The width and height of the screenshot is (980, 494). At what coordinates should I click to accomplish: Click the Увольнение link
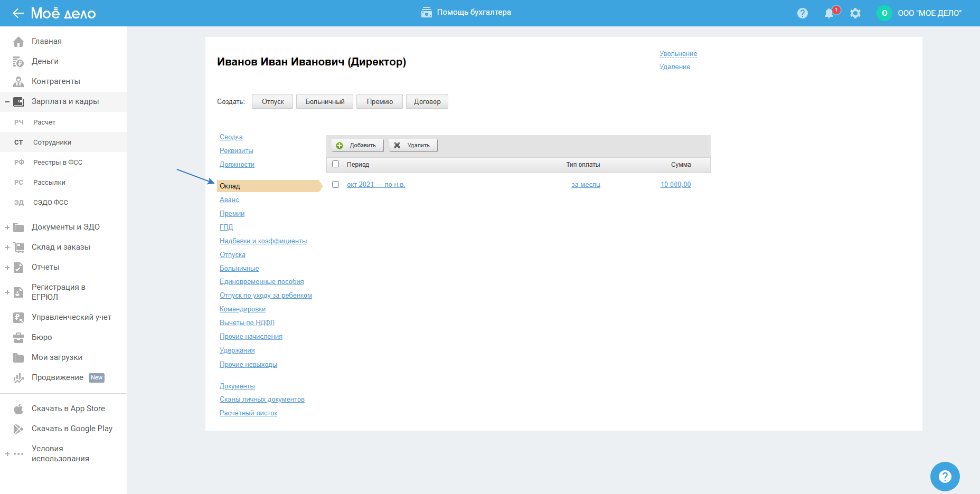click(678, 54)
